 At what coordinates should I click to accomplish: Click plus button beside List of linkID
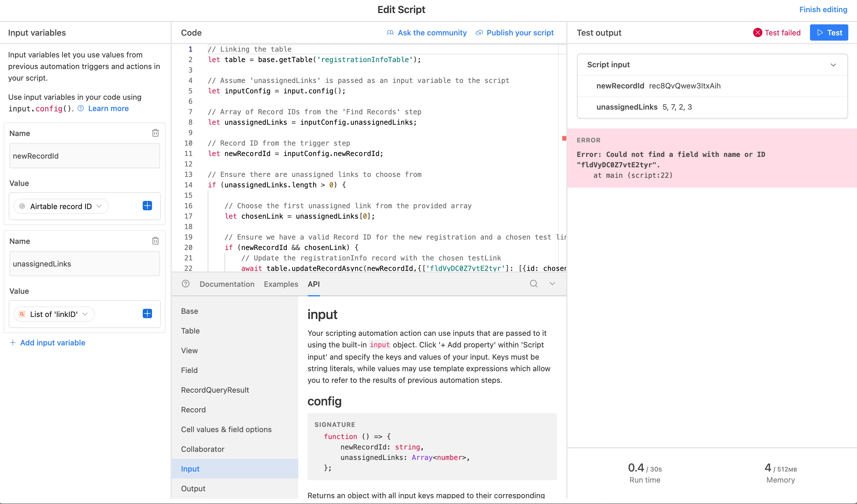[147, 313]
